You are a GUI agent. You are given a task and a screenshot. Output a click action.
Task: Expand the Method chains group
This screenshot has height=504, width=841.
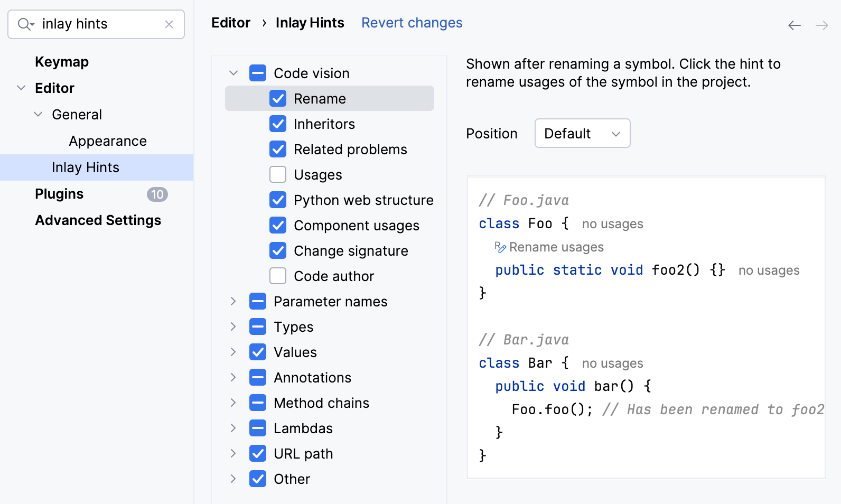233,403
